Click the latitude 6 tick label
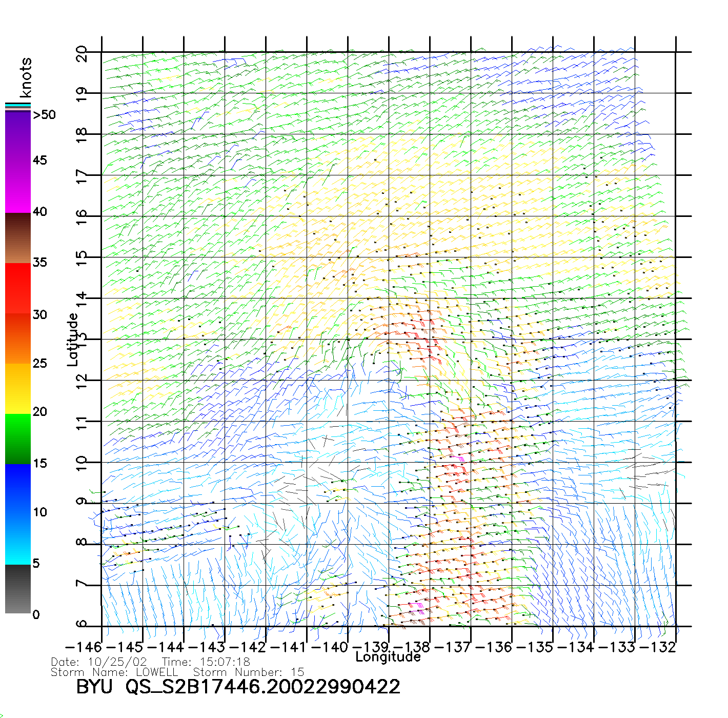This screenshot has width=728, height=718. pos(82,624)
